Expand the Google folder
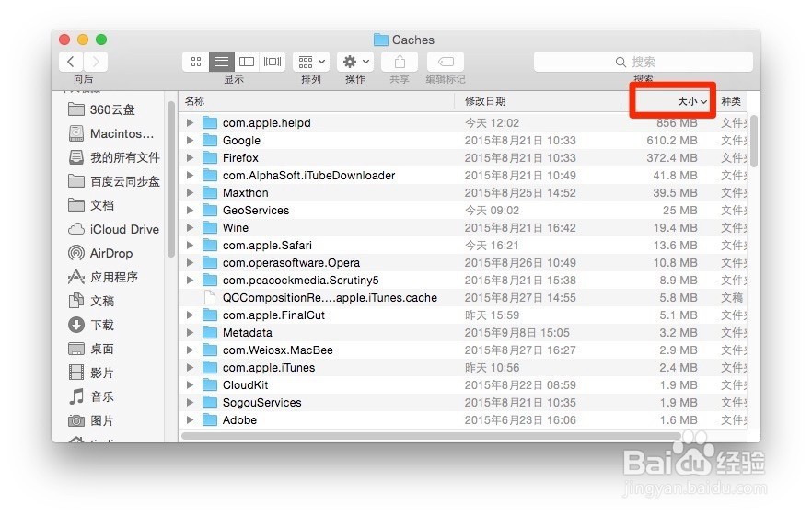Screen dimensions: 812x516 [x=190, y=140]
